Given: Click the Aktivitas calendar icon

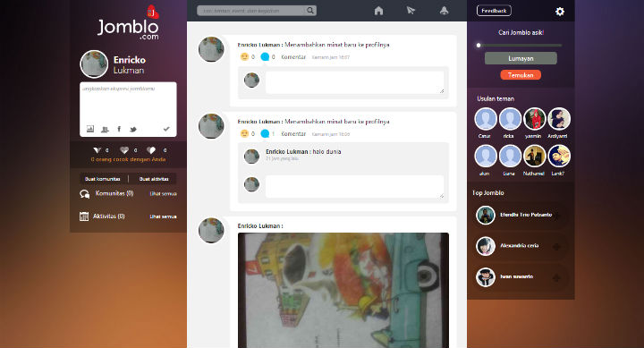Looking at the screenshot, I should (84, 216).
